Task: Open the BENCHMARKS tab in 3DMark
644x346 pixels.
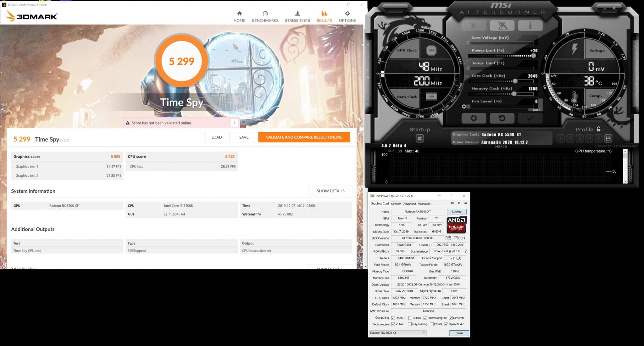Action: point(265,16)
